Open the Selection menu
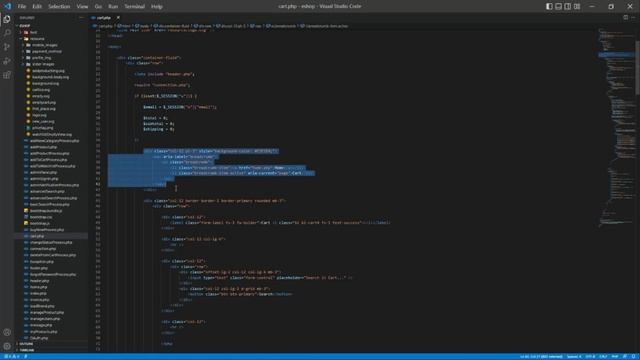The image size is (640, 360). [59, 7]
